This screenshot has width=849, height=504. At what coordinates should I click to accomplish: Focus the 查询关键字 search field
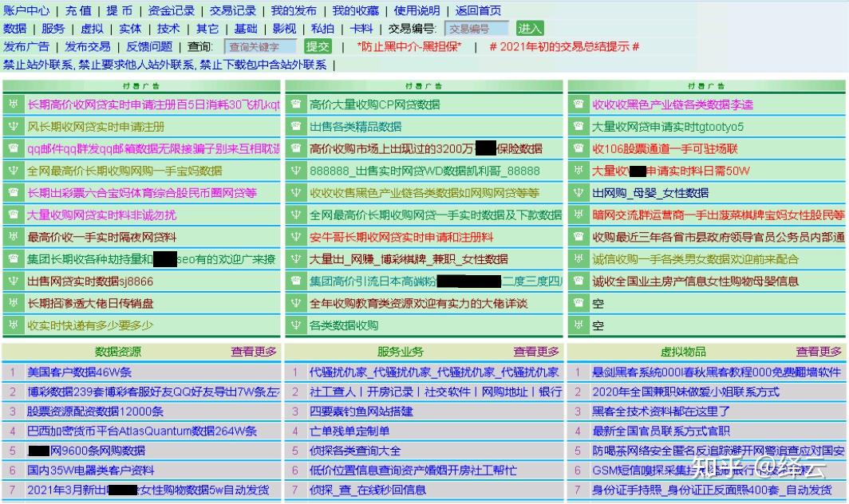click(x=260, y=46)
